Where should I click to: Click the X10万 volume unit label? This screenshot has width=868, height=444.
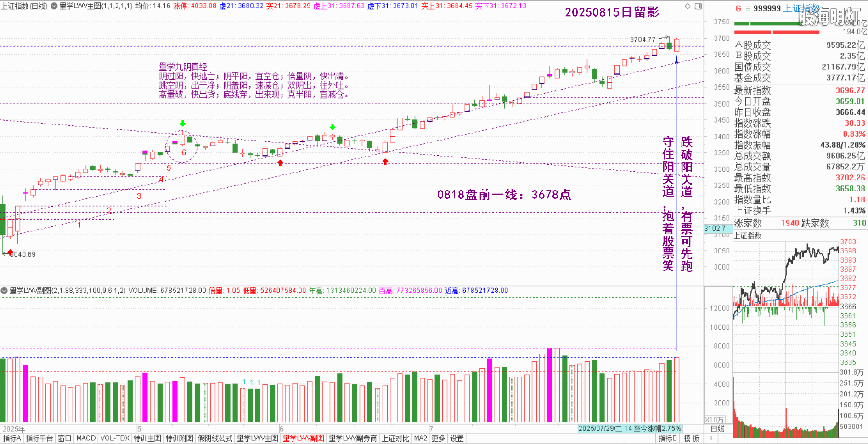coord(715,420)
